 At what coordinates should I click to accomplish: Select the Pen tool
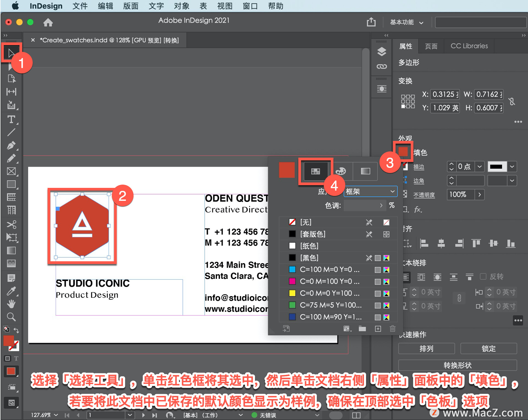pyautogui.click(x=11, y=145)
